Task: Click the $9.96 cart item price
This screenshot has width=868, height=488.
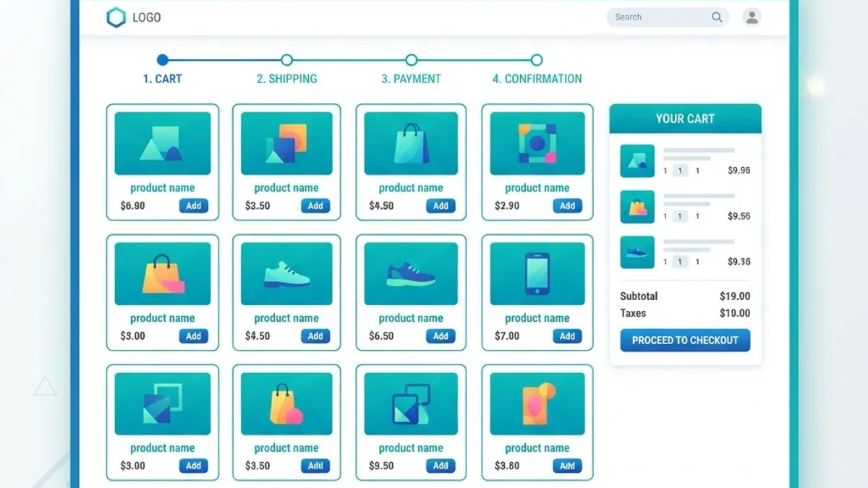Action: pos(739,171)
